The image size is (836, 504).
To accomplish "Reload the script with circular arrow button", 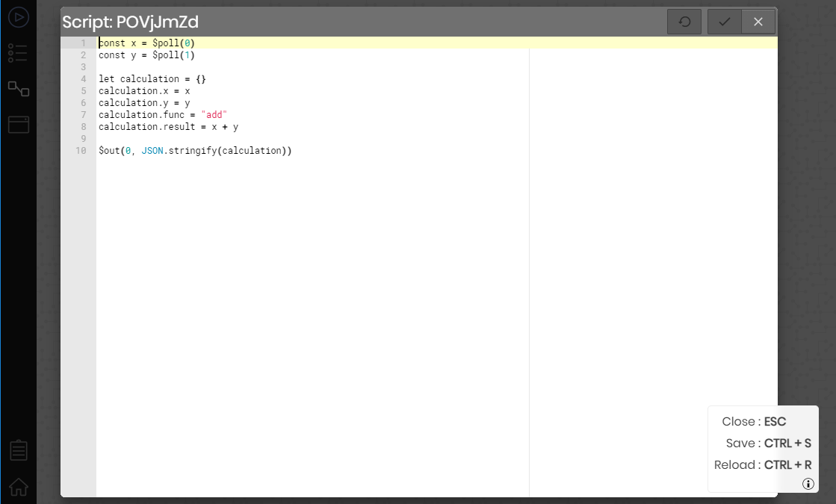I will (684, 22).
